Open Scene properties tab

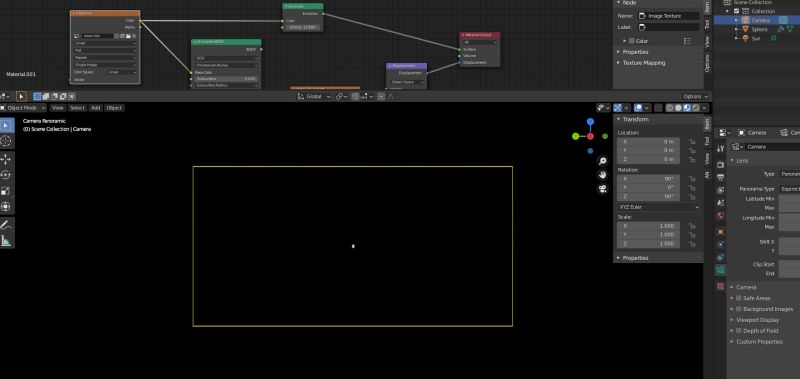(720, 203)
